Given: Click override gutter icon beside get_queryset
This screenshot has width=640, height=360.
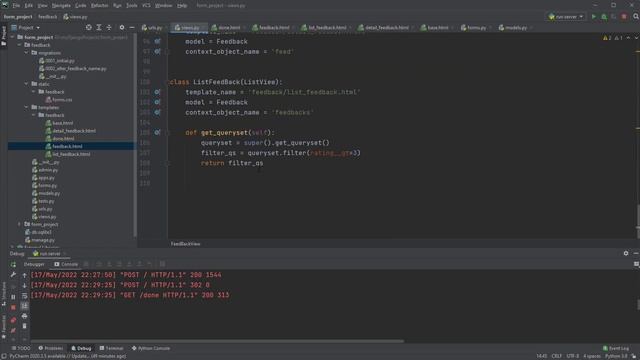Looking at the screenshot, I should coord(157,133).
